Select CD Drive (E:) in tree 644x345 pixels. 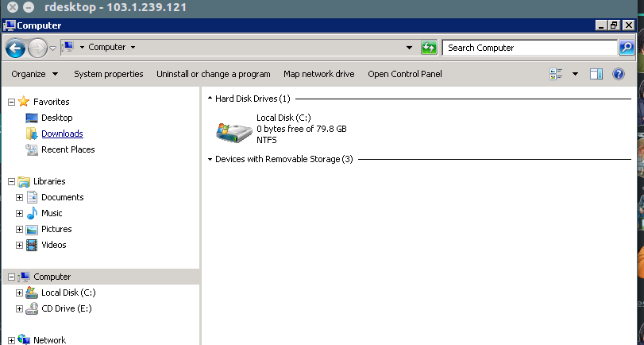(x=67, y=308)
